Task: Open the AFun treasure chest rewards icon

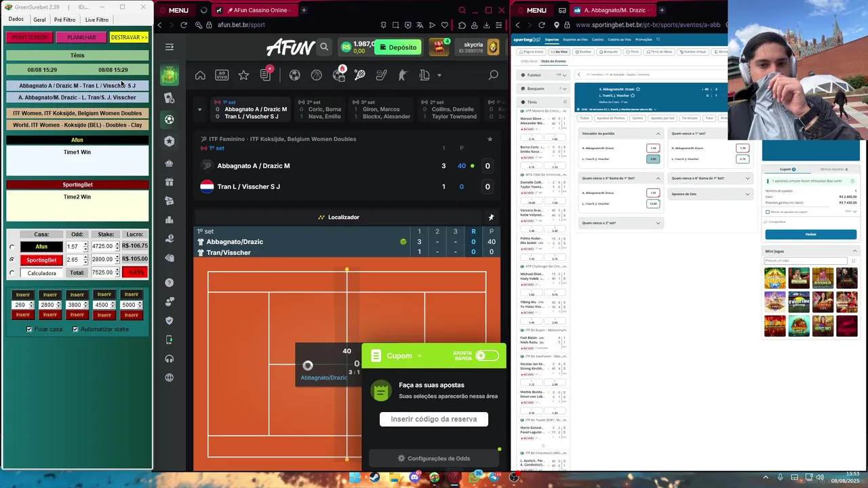Action: pyautogui.click(x=439, y=46)
